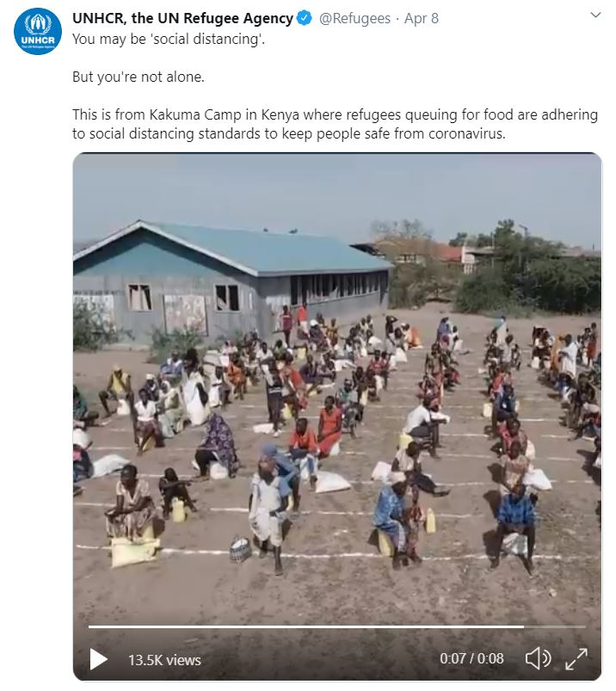Open the tweet options chevron menu
The height and width of the screenshot is (691, 616).
[x=595, y=15]
